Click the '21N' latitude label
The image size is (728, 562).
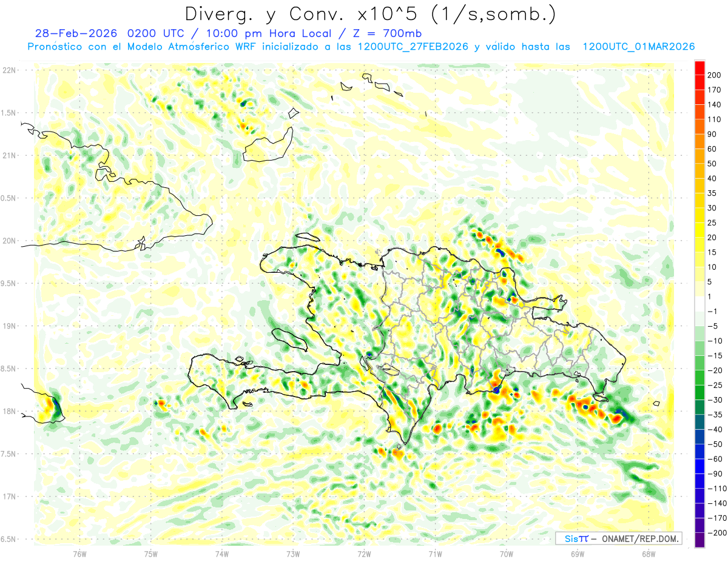[x=9, y=155]
